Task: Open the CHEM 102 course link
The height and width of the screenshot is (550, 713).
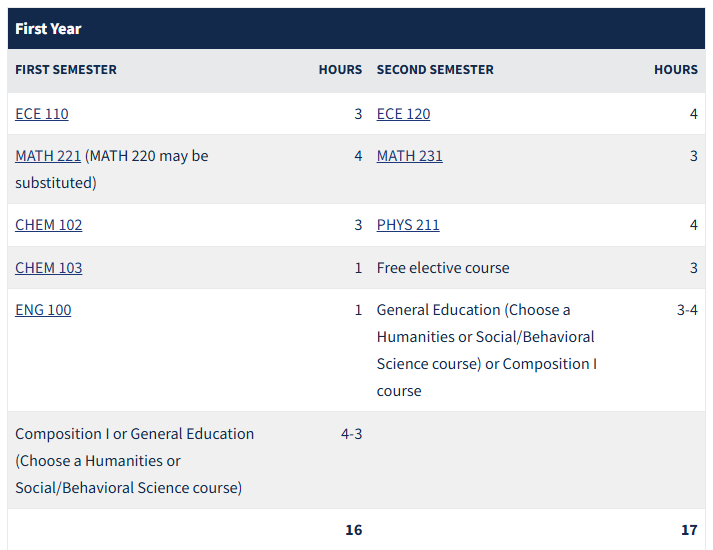Action: click(49, 225)
